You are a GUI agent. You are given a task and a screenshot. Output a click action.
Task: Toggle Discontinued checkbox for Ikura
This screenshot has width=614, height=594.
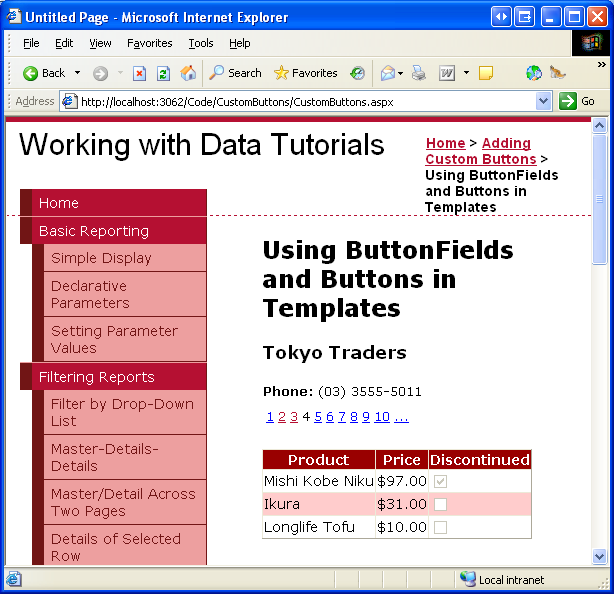[x=440, y=504]
